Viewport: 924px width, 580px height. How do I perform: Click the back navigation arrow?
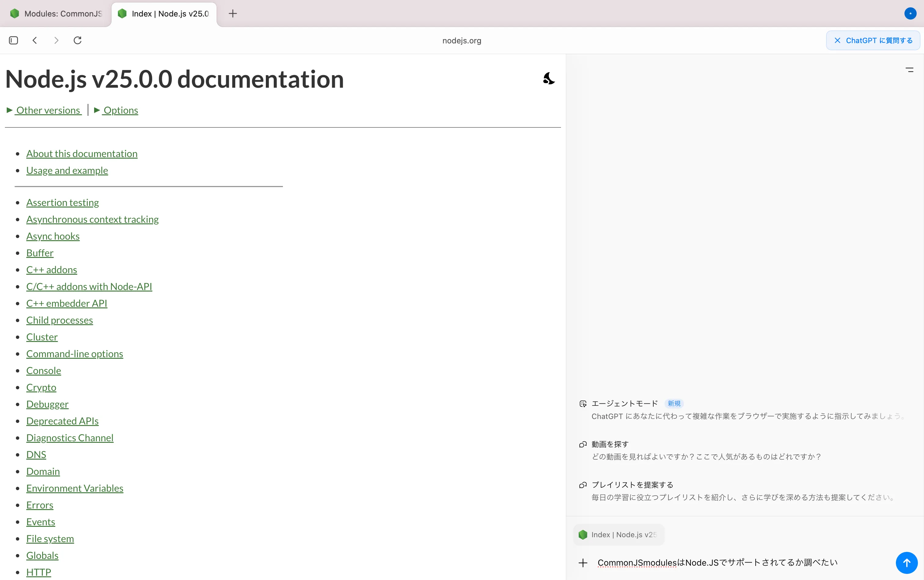tap(35, 40)
